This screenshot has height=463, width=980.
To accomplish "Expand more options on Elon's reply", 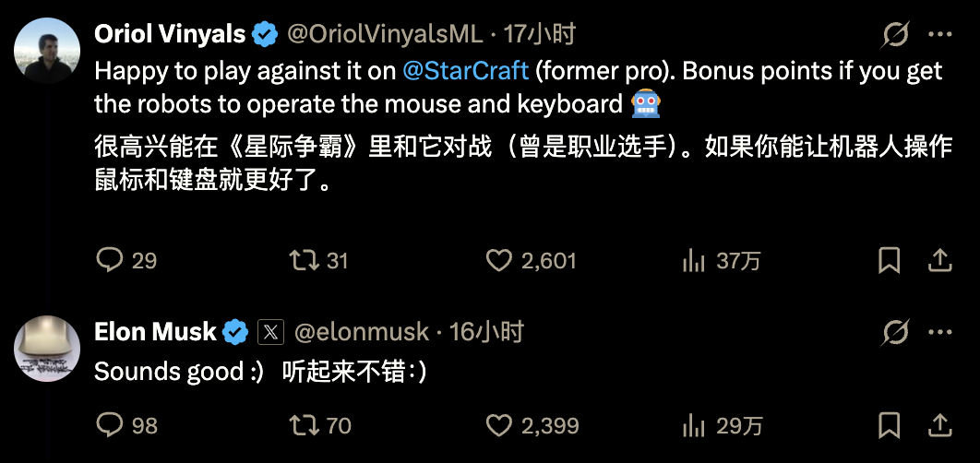I will pyautogui.click(x=939, y=331).
